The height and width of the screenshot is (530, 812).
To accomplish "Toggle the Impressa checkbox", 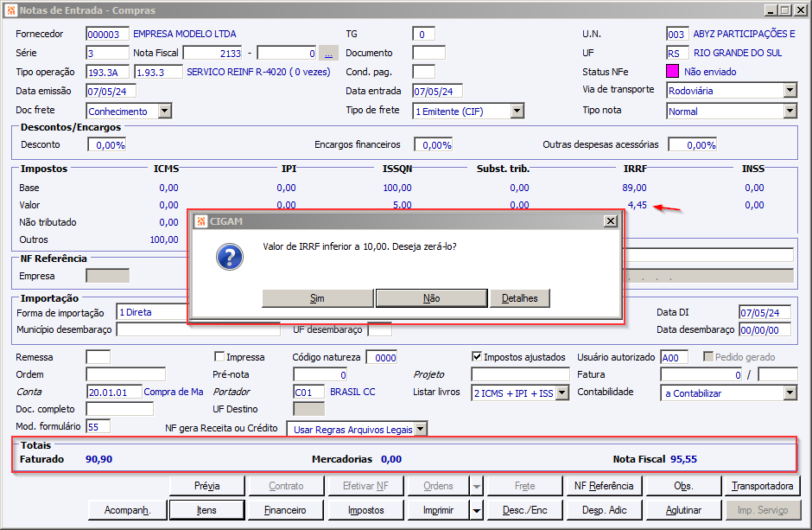I will 219,356.
